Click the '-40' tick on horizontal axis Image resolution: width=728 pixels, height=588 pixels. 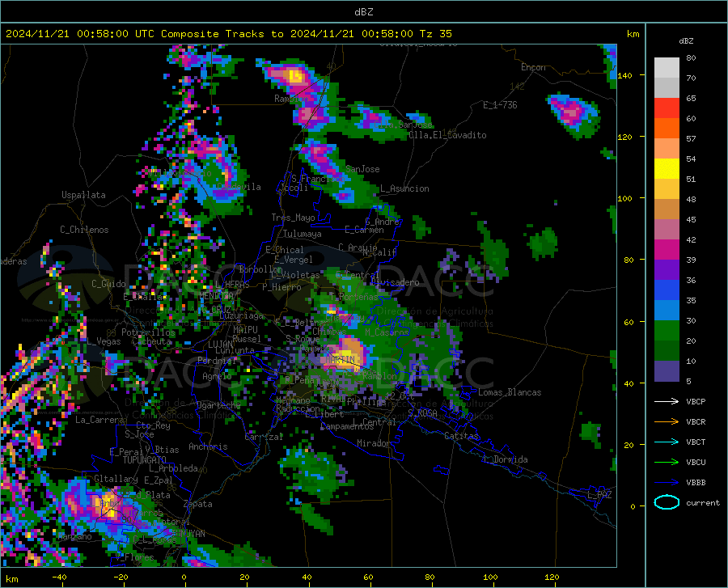(59, 577)
